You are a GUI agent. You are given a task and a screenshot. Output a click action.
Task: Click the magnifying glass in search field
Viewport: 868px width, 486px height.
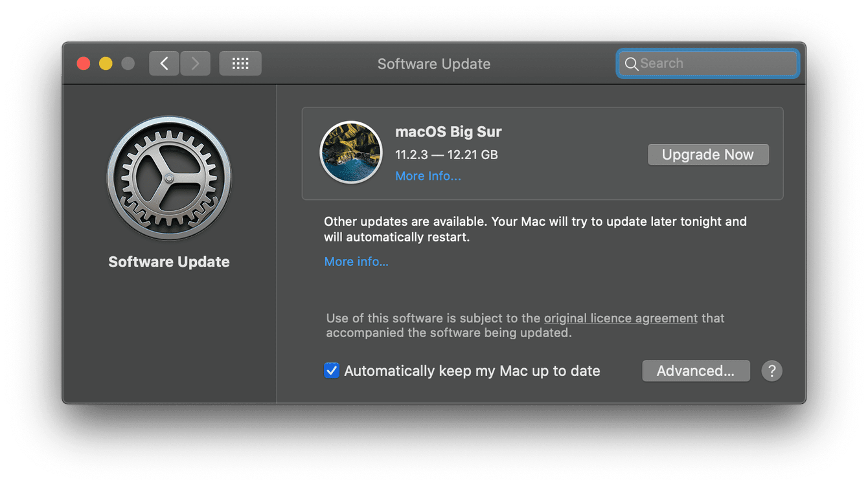click(631, 64)
